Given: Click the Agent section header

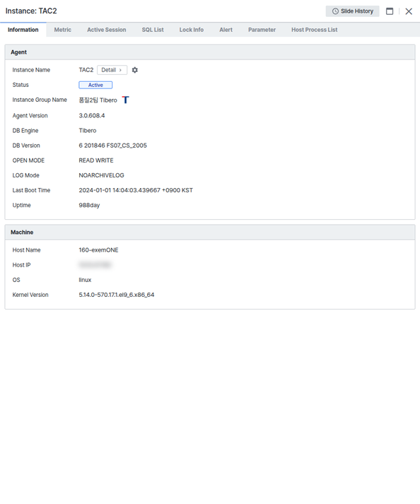Looking at the screenshot, I should [x=210, y=52].
